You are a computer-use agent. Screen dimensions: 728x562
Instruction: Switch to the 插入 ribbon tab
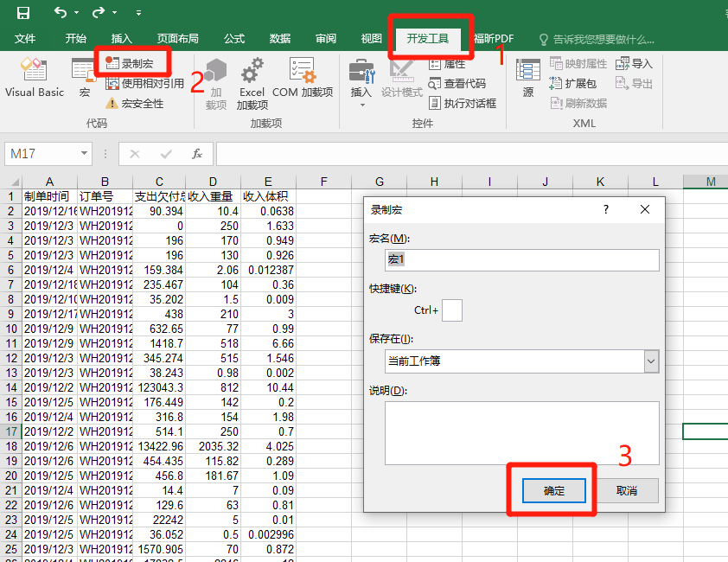[122, 39]
